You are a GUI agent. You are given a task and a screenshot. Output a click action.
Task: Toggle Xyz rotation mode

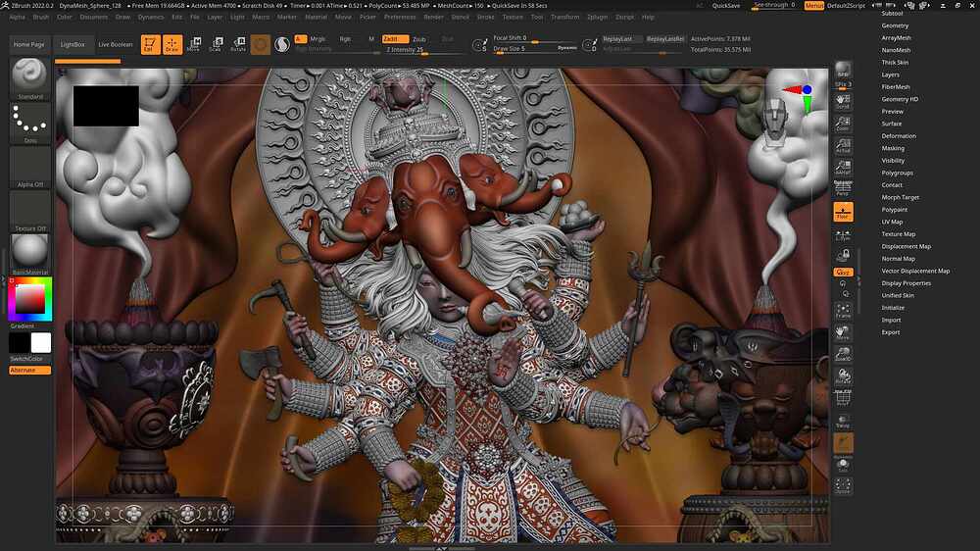pyautogui.click(x=843, y=272)
